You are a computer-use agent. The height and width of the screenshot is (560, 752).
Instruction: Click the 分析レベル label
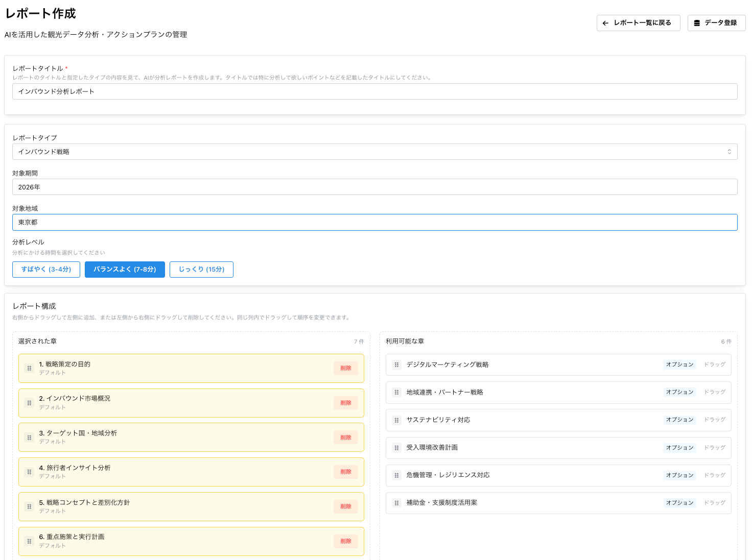click(28, 242)
